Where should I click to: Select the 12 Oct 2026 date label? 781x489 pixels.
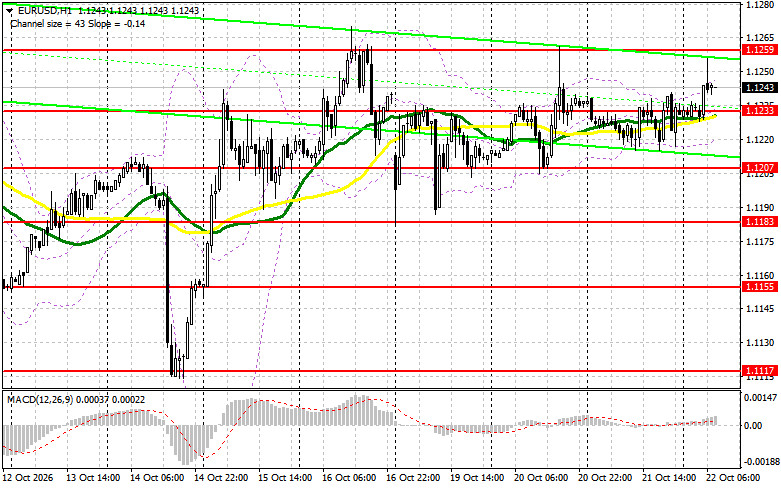(28, 478)
